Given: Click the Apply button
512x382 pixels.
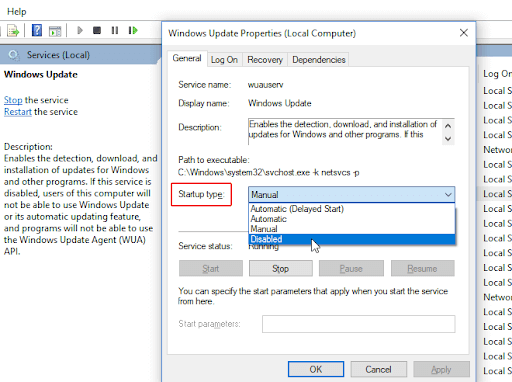Looking at the screenshot, I should coord(441,369).
